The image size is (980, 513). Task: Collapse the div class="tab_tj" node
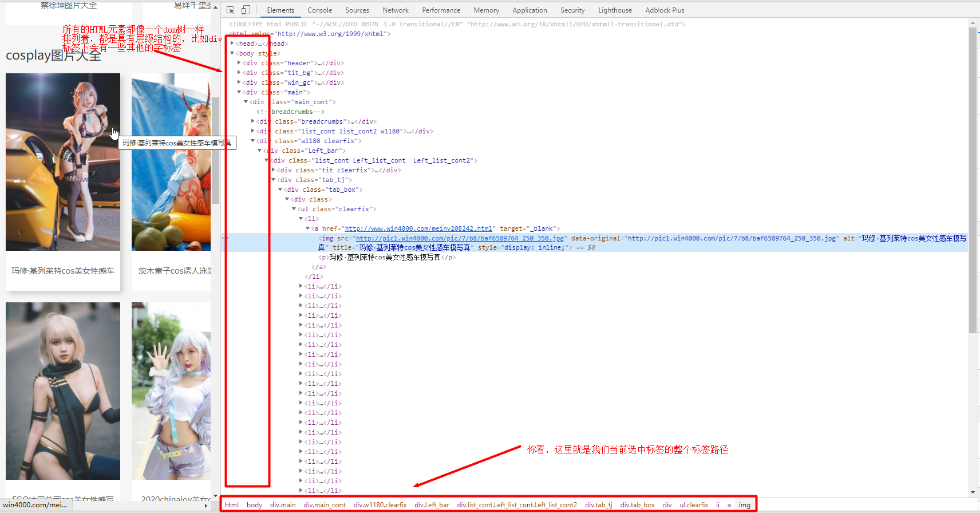coord(274,180)
